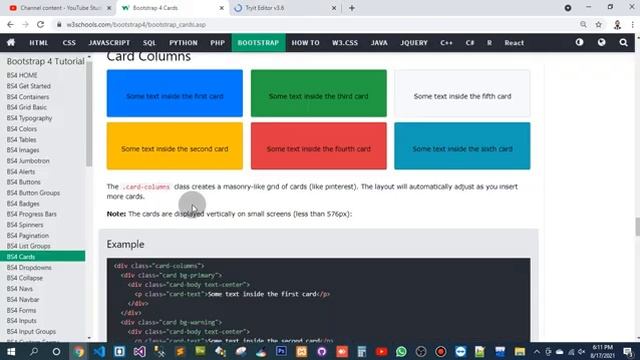
Task: Open BS4 Grid Basic sidebar link
Action: (27, 107)
